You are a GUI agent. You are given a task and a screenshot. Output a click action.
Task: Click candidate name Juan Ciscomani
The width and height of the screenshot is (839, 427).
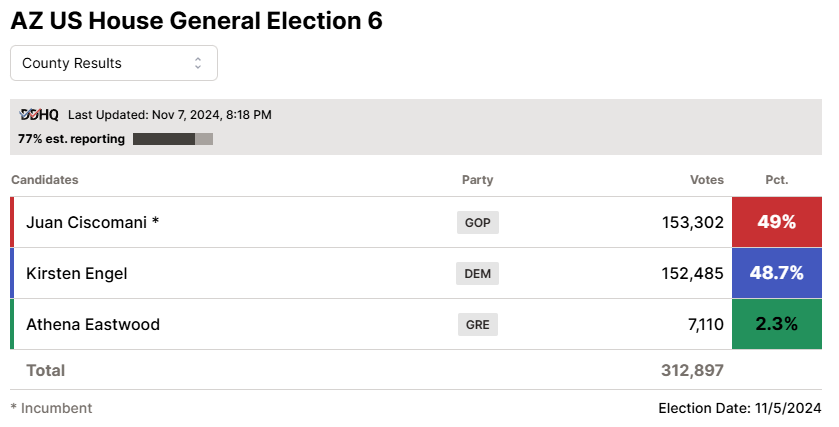pyautogui.click(x=87, y=222)
